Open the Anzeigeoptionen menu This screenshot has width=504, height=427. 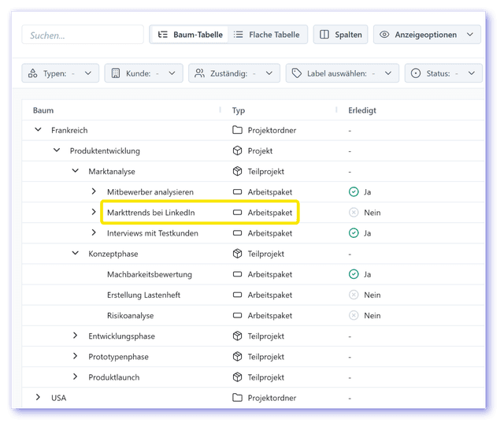(427, 35)
